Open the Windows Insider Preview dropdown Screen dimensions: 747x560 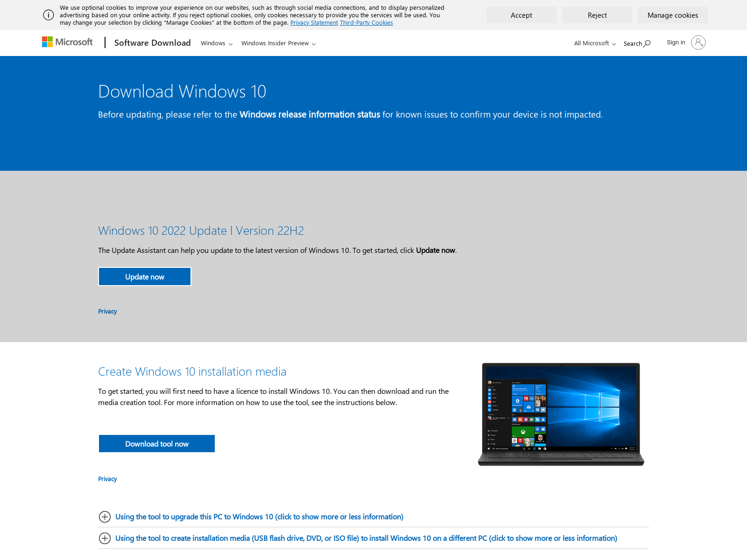pos(279,43)
